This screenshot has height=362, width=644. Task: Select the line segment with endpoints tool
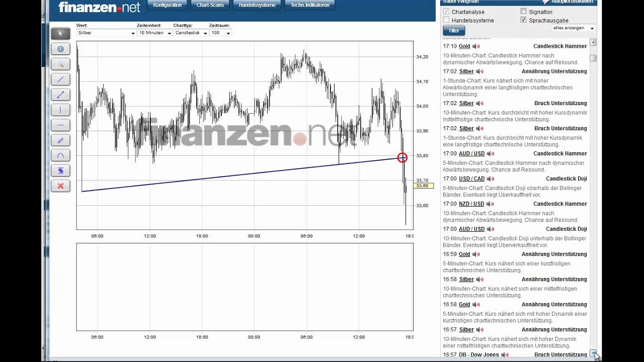(x=60, y=95)
